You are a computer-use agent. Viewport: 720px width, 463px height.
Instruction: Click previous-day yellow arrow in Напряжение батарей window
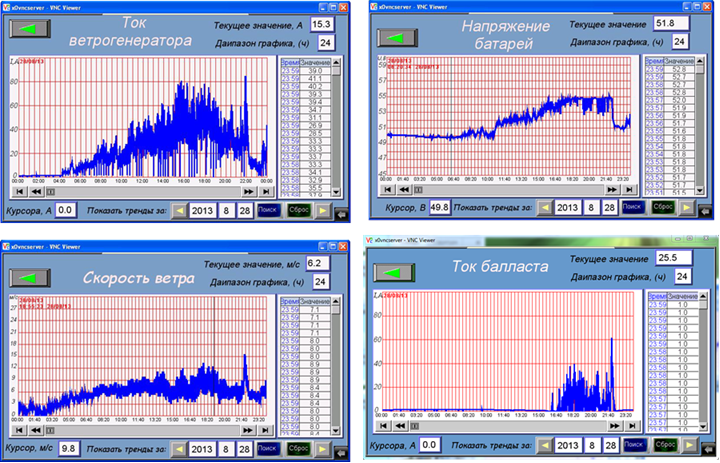coord(545,208)
